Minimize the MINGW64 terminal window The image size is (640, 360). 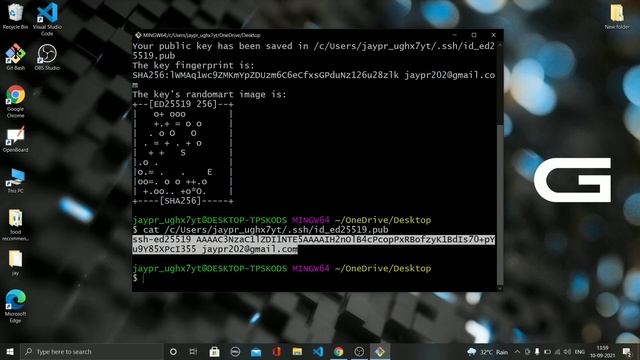(454, 35)
